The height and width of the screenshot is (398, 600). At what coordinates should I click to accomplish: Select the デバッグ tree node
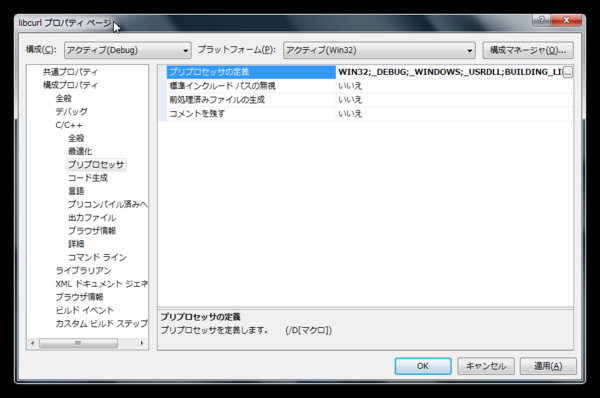point(71,112)
